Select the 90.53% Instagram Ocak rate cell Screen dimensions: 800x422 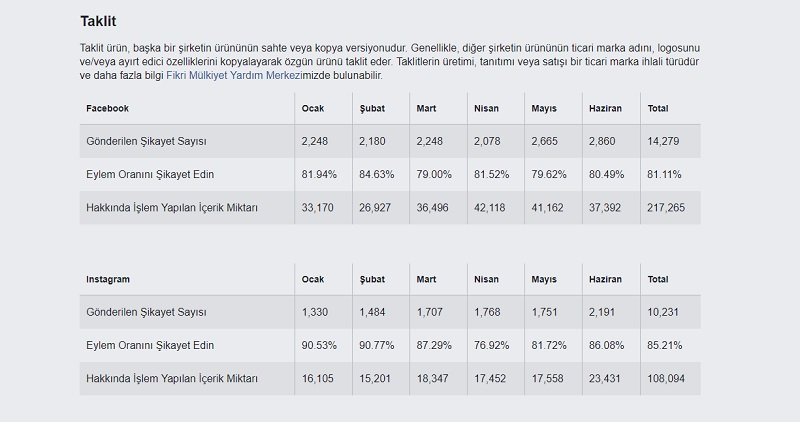coord(319,346)
